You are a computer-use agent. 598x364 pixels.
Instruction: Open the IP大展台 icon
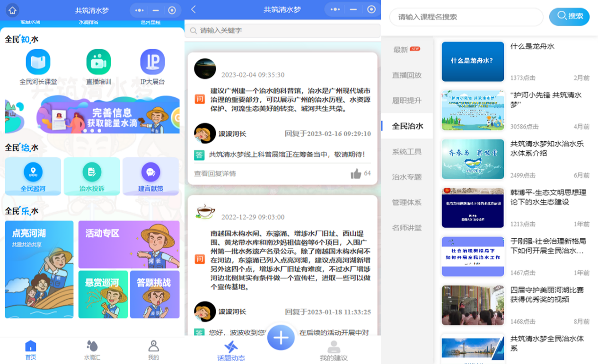[152, 62]
